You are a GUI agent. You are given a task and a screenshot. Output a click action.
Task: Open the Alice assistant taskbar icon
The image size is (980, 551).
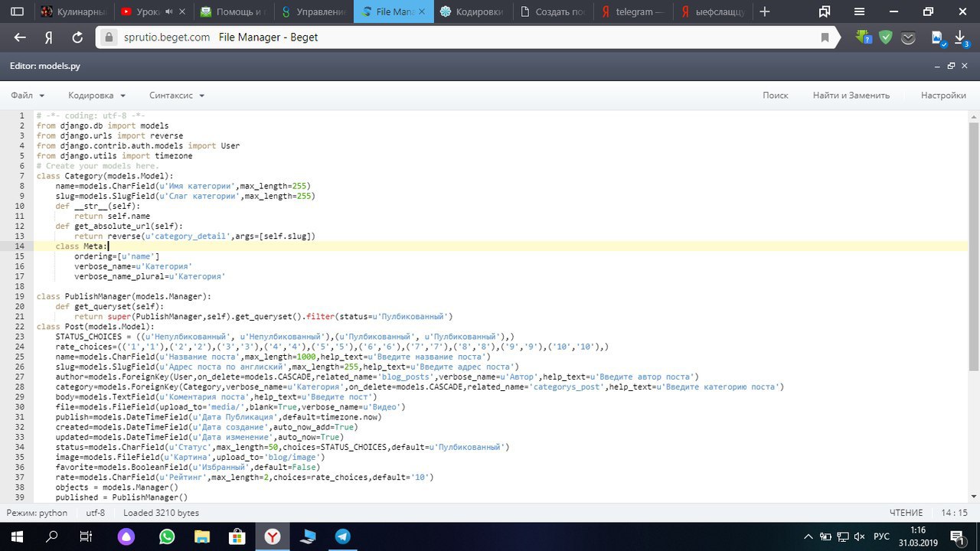tap(126, 536)
